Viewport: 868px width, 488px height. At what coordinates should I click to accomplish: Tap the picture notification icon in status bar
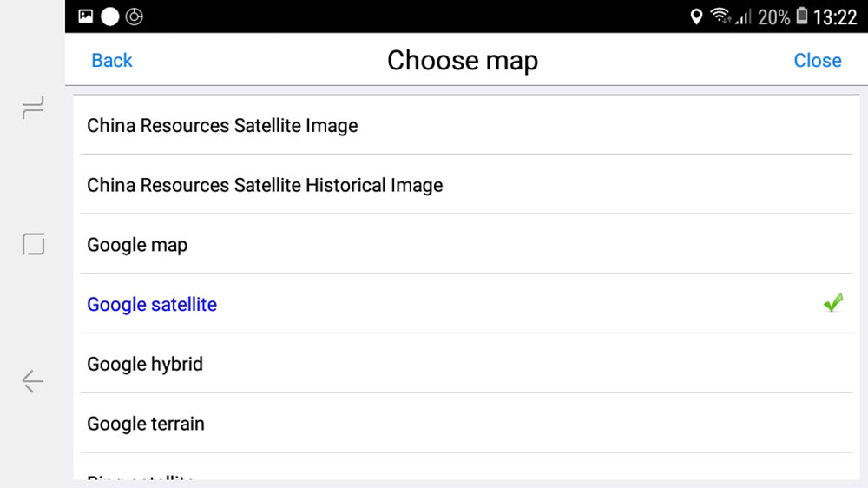[x=85, y=16]
